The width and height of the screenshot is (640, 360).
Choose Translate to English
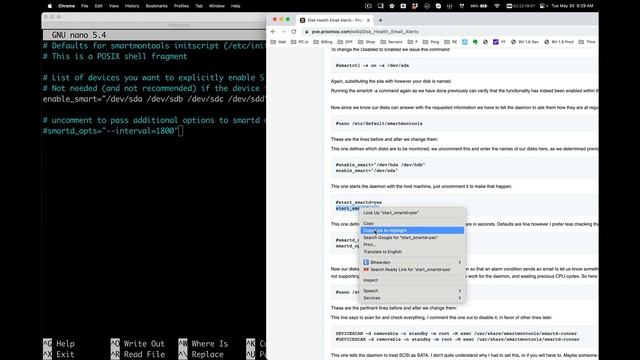tap(411, 252)
